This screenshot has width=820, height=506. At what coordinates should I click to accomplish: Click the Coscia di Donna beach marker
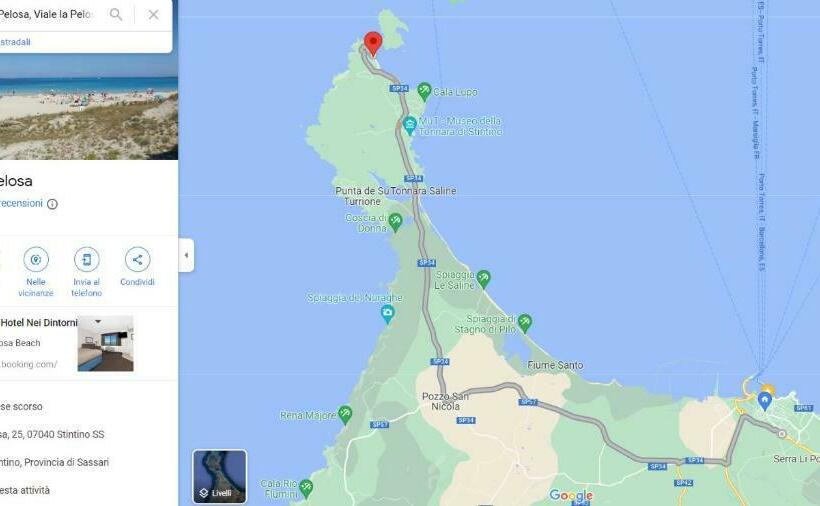[395, 222]
